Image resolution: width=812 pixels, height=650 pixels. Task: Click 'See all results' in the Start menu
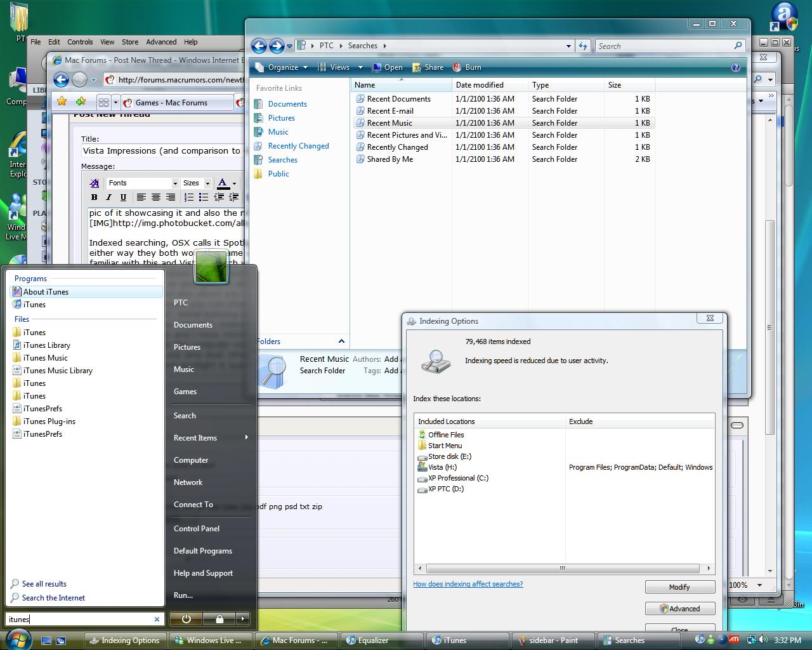click(x=44, y=584)
